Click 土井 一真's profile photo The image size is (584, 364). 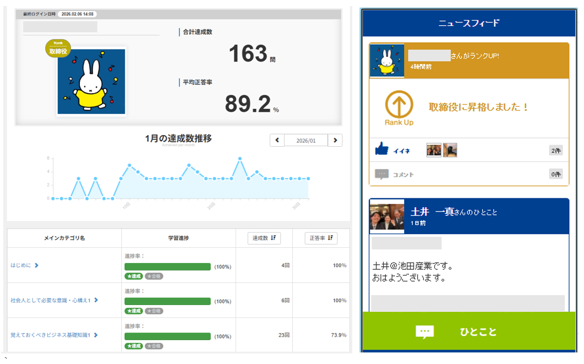point(387,216)
